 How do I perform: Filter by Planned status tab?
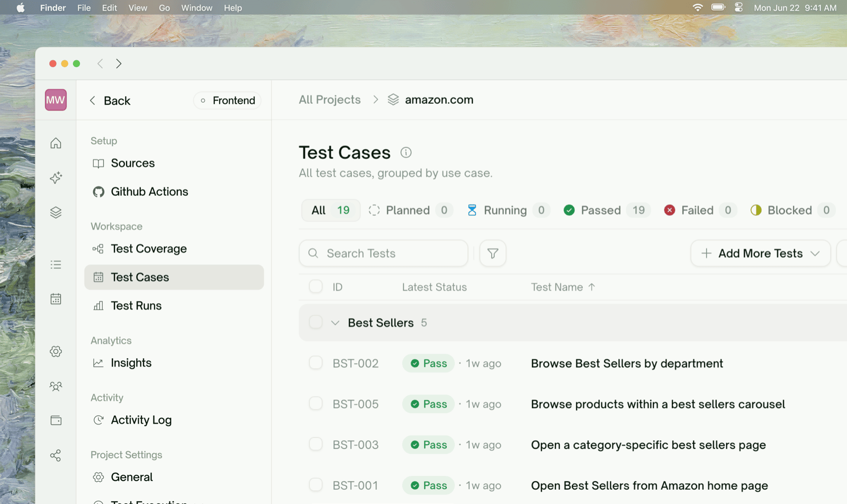click(x=411, y=210)
